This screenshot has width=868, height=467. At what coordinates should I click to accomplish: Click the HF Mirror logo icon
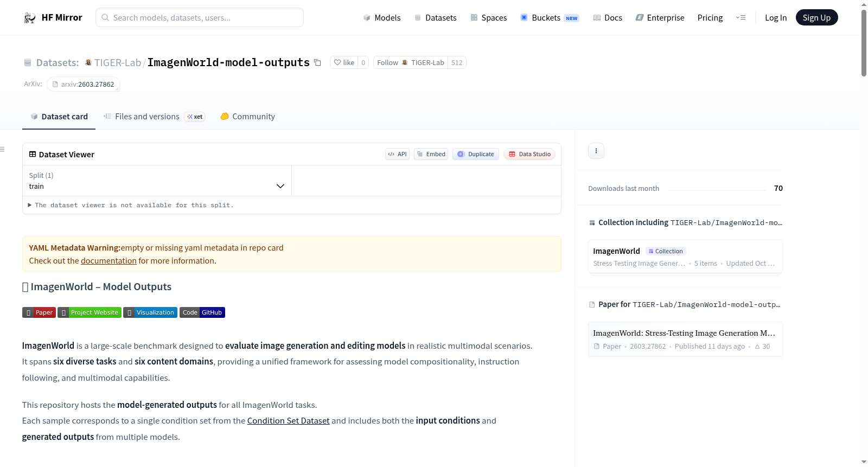point(30,18)
